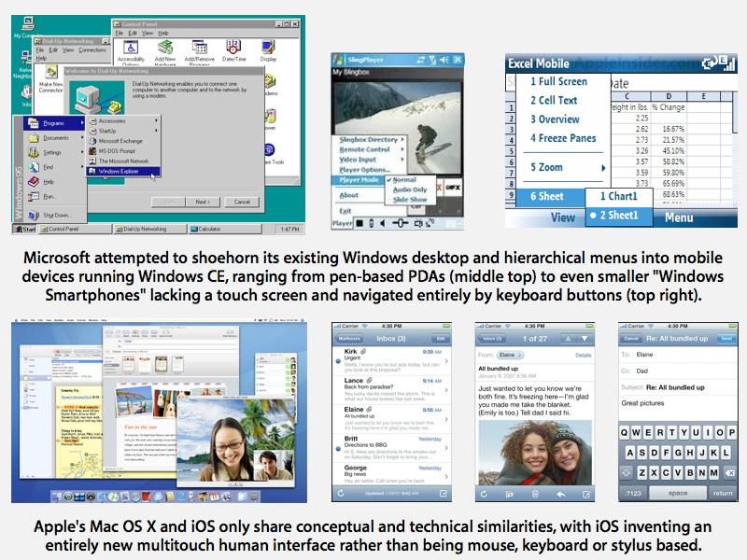
Task: Open the email from Kirk marked Urgent
Action: pos(391,361)
